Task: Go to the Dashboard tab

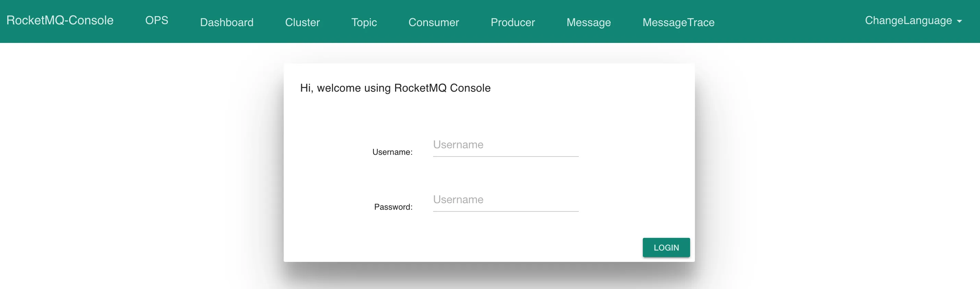Action: pos(227,22)
